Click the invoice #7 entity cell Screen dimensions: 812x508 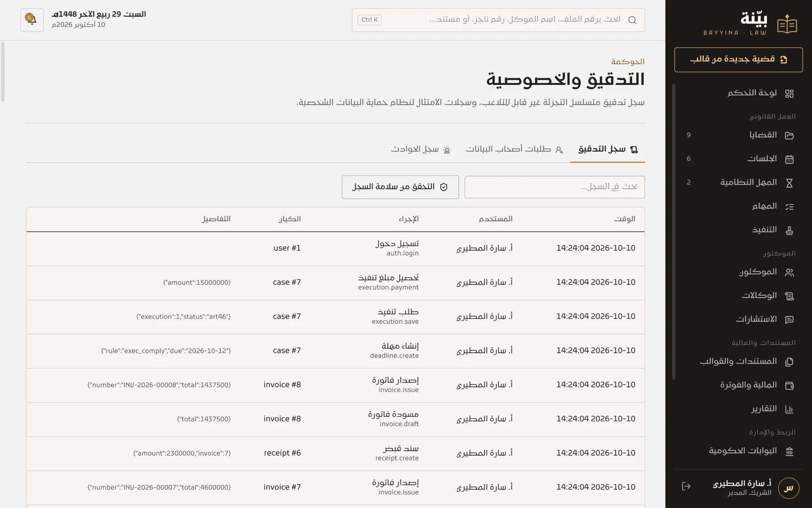click(282, 487)
